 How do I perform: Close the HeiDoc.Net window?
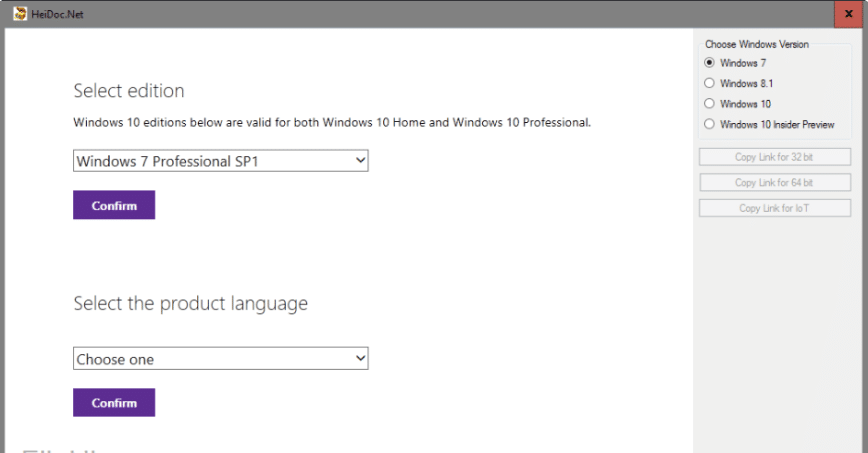coord(849,14)
